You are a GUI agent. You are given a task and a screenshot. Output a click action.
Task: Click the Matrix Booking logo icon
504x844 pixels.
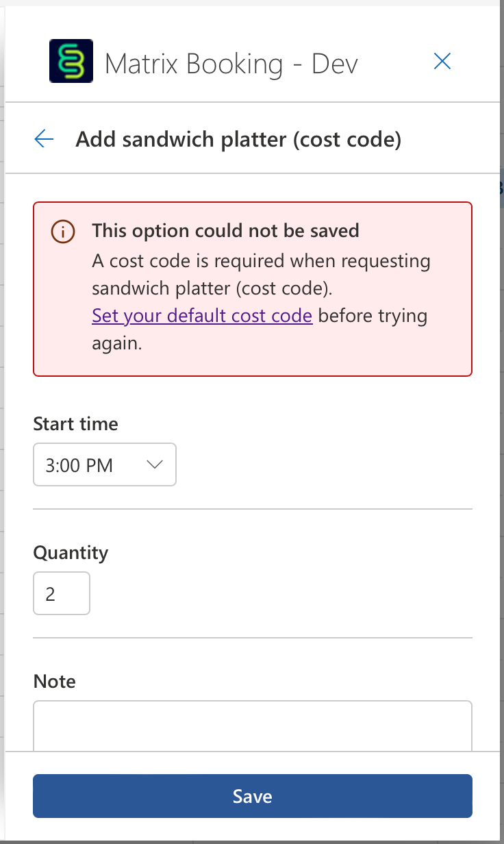tap(71, 62)
